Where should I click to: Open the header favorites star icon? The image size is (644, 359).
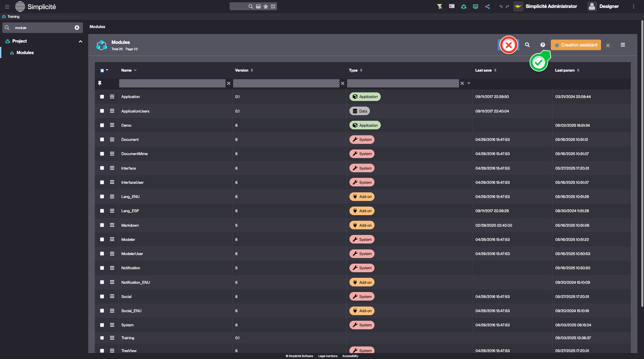tap(266, 6)
